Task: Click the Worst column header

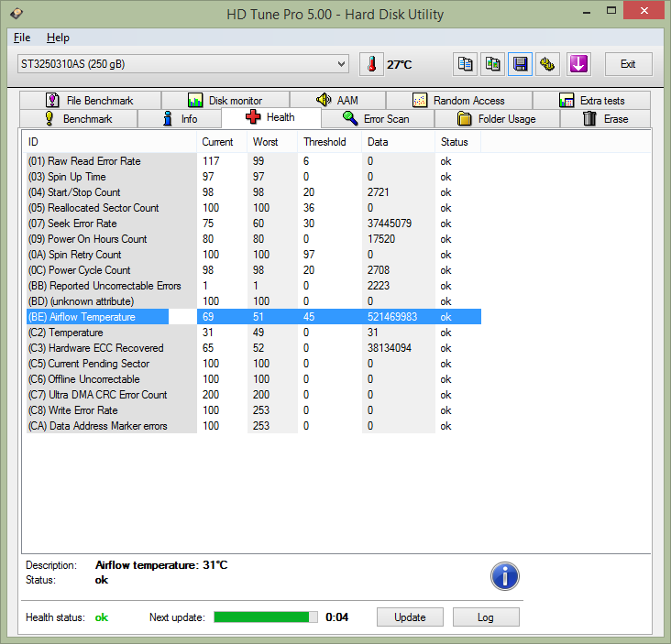Action: (x=272, y=142)
